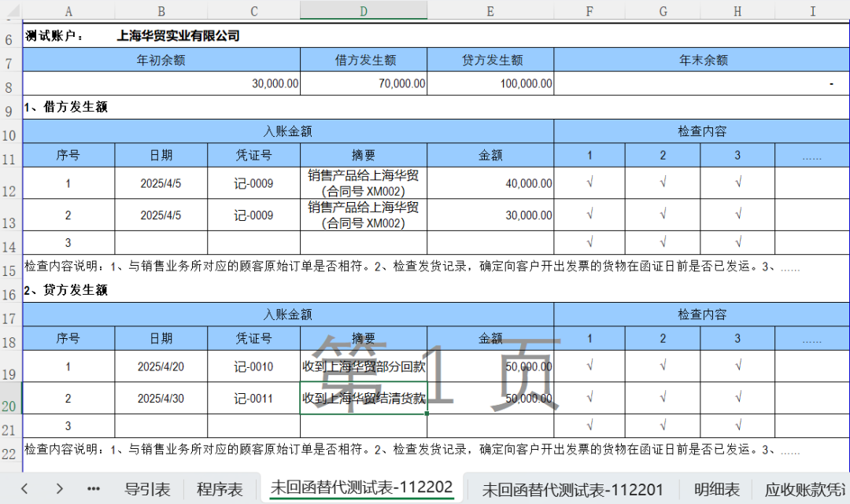Select the 30,000.00 amount in row 13

click(x=490, y=215)
